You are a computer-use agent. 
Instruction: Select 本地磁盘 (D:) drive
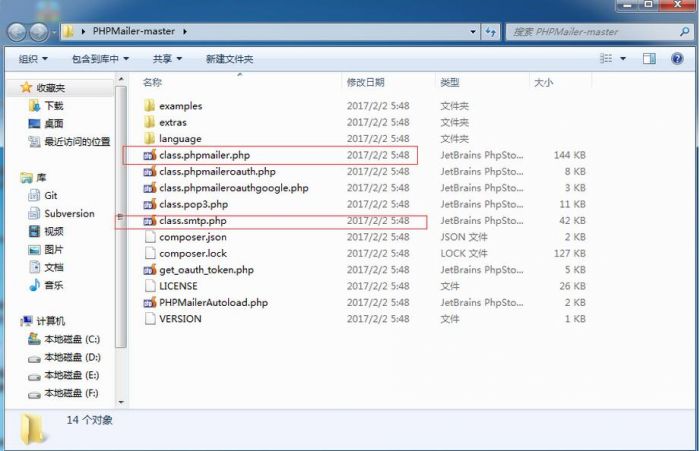tap(64, 357)
